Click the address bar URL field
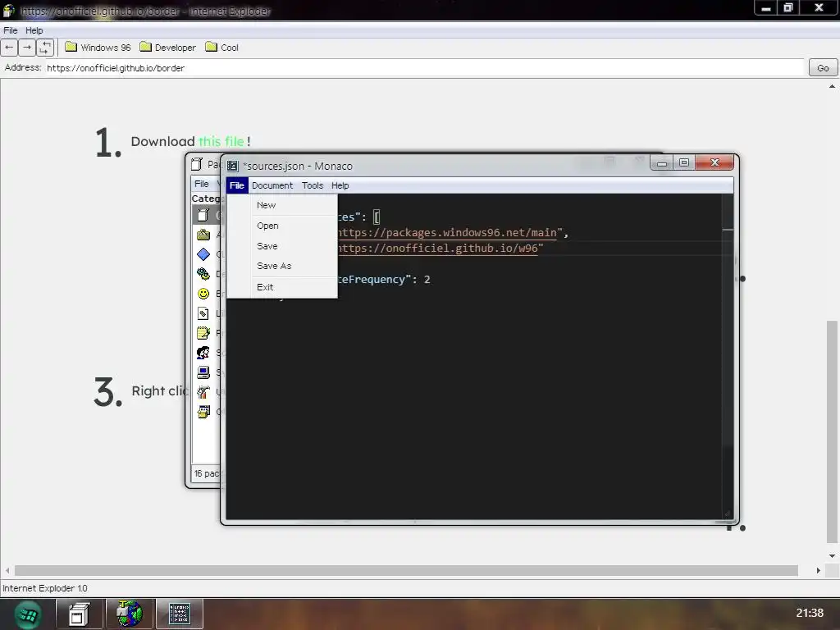The height and width of the screenshot is (630, 840). point(425,68)
